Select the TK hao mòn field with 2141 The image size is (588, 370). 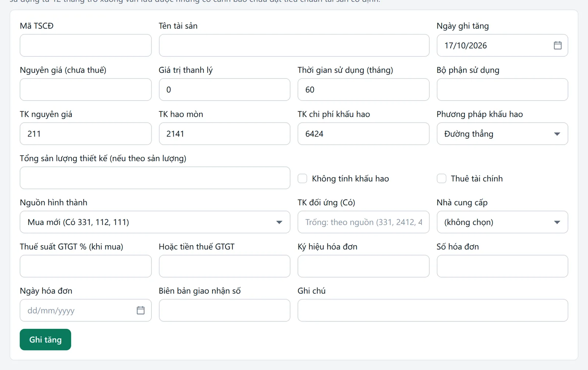pyautogui.click(x=225, y=134)
